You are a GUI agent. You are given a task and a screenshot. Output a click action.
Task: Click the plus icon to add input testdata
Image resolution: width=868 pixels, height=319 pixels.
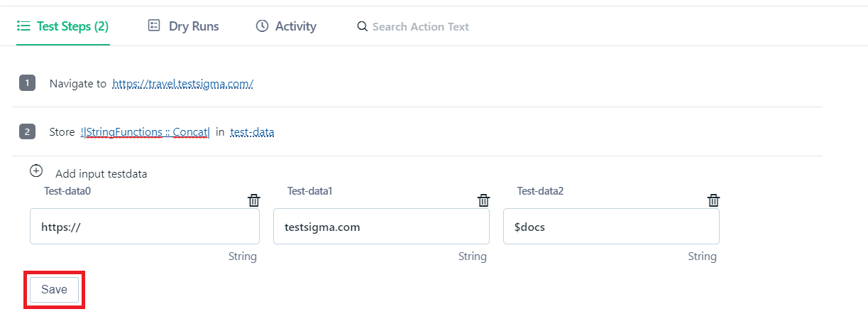36,171
